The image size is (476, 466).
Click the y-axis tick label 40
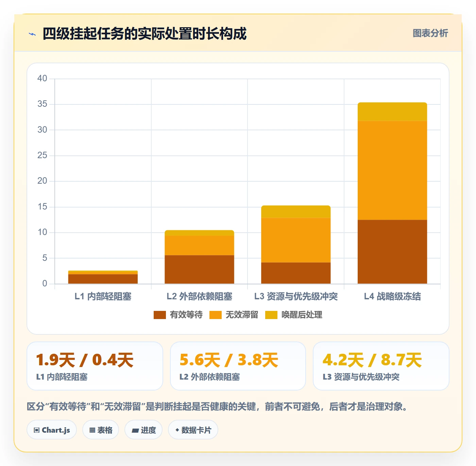pyautogui.click(x=42, y=79)
